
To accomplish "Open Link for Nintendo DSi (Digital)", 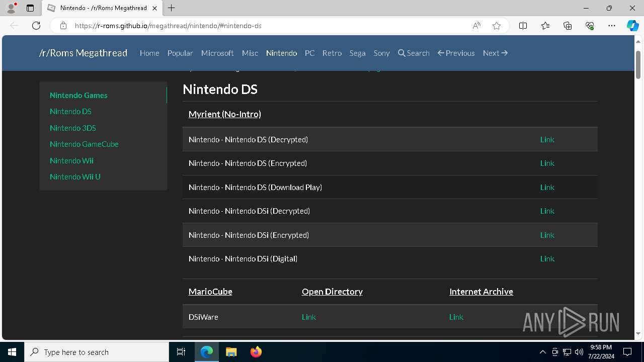I will coord(547,258).
